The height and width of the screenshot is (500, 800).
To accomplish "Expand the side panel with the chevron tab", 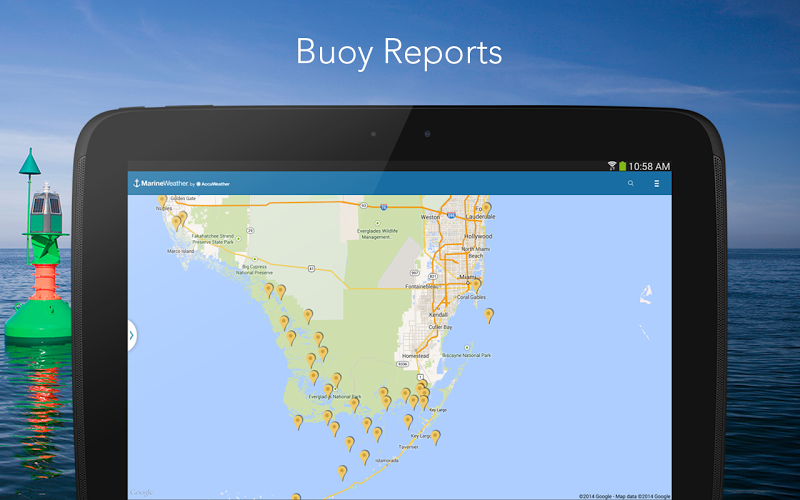I will (132, 335).
